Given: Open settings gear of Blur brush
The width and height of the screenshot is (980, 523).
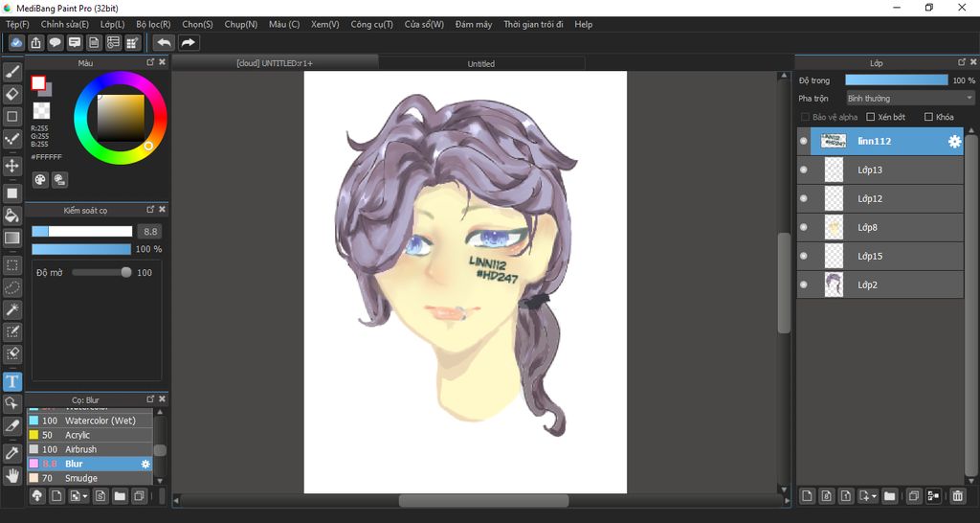Looking at the screenshot, I should click(145, 464).
